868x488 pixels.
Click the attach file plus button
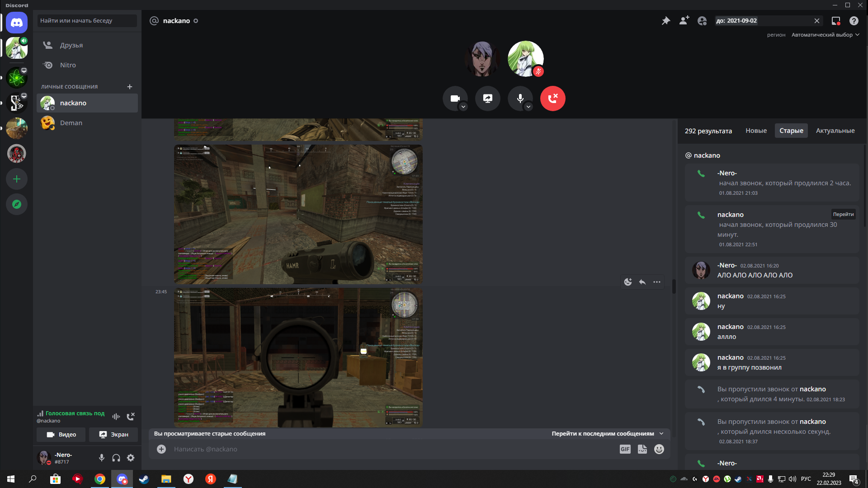tap(161, 449)
